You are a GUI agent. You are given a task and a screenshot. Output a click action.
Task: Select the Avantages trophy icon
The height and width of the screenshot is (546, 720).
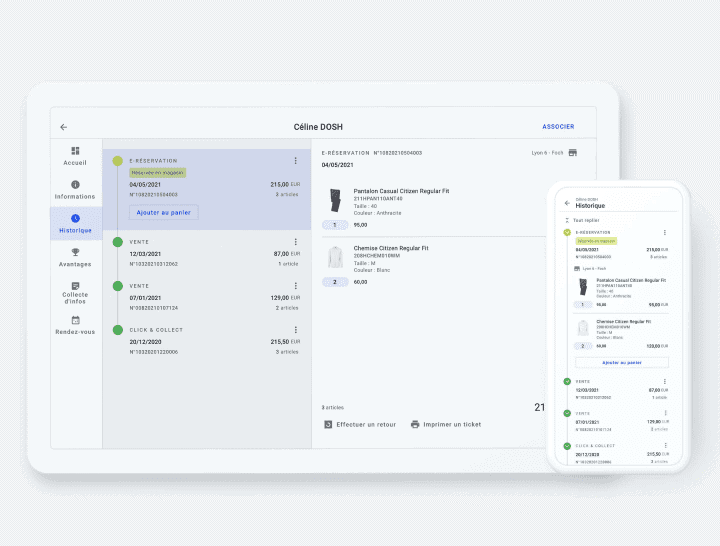pyautogui.click(x=75, y=253)
